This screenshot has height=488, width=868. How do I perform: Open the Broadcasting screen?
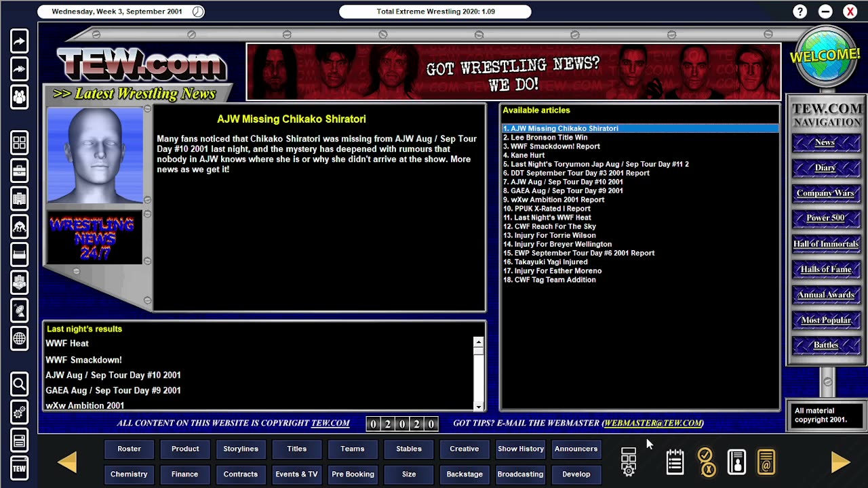521,474
